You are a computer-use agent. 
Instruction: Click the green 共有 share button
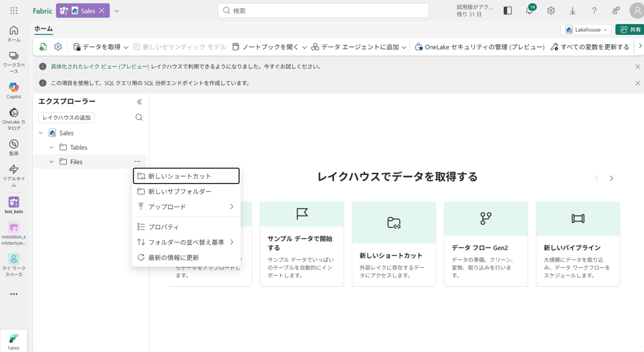(630, 30)
